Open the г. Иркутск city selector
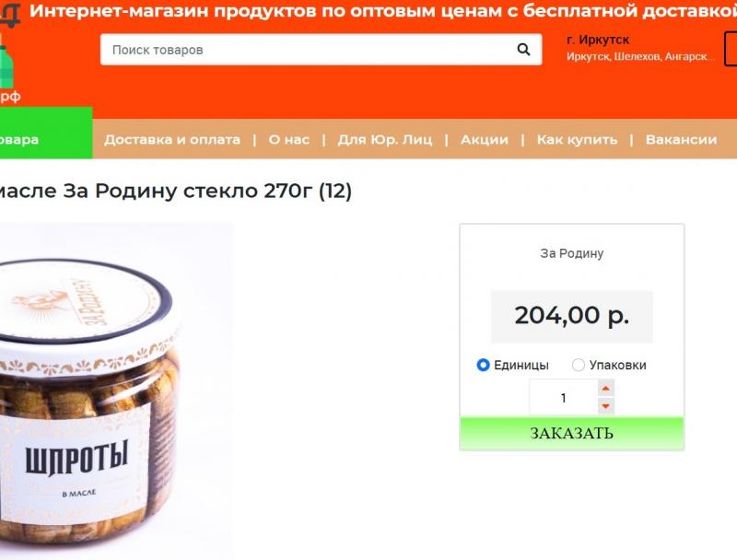737x560 pixels. [x=597, y=40]
